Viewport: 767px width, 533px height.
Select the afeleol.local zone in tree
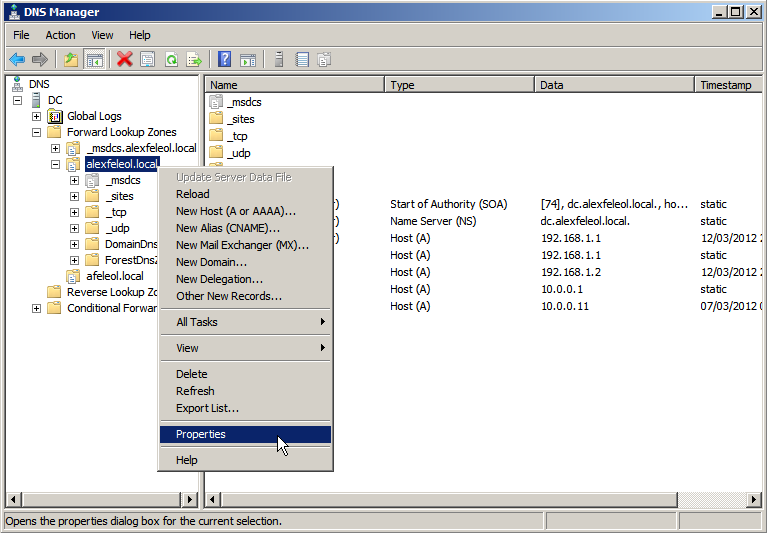pos(114,276)
